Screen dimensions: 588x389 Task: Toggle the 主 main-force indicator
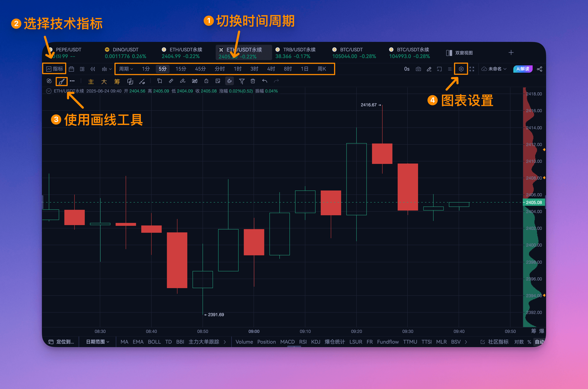click(x=91, y=81)
